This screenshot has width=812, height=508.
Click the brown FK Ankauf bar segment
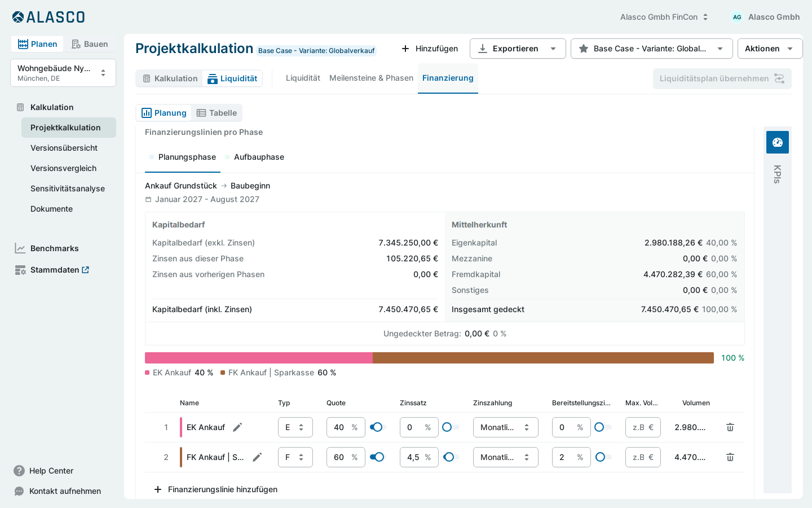click(x=543, y=358)
